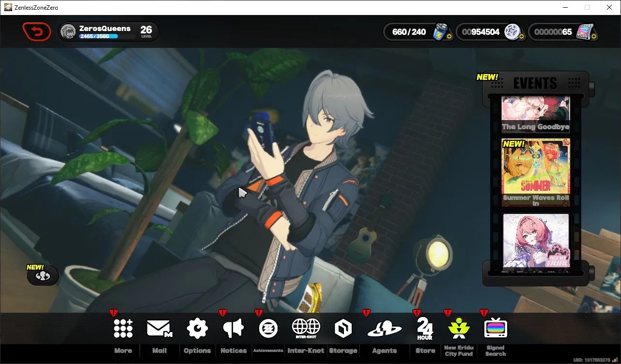Click the 954504 Dennies counter
The width and height of the screenshot is (621, 364).
coord(481,32)
